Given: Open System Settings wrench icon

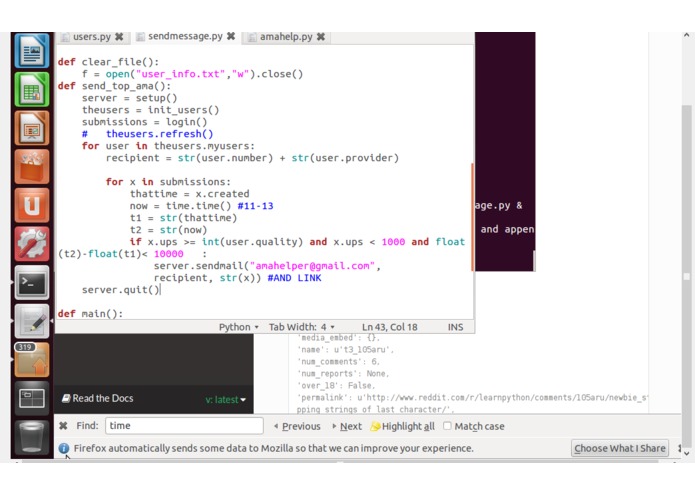Looking at the screenshot, I should tap(32, 244).
